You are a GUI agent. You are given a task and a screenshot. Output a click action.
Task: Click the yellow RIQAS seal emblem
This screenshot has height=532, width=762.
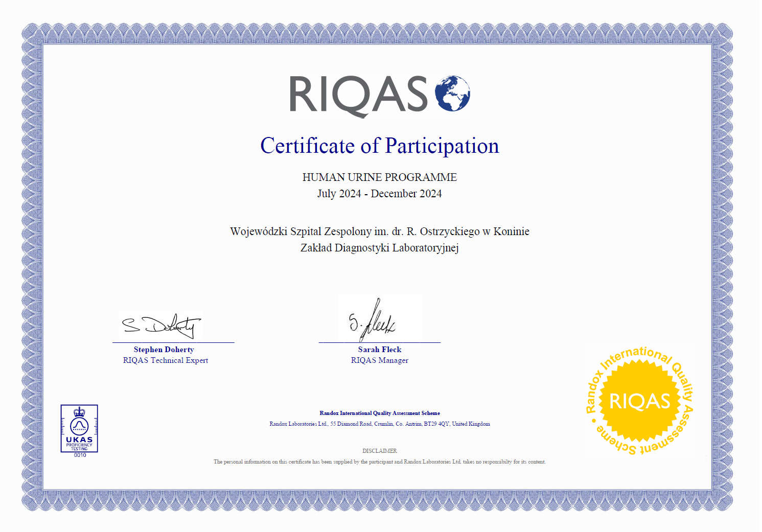point(639,401)
